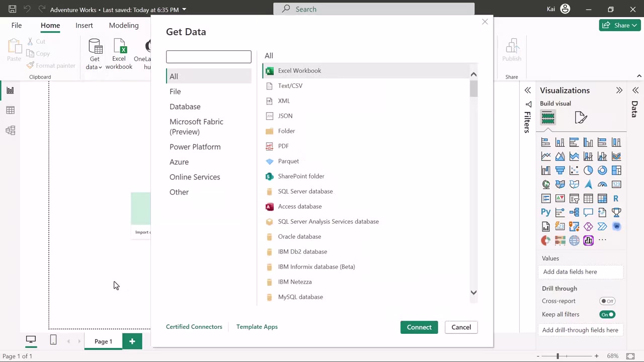Pick the R script visual
This screenshot has height=362, width=644.
(x=616, y=199)
